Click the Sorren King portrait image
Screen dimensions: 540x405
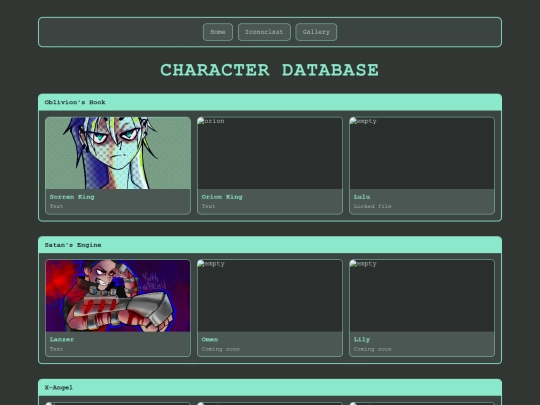tap(118, 153)
